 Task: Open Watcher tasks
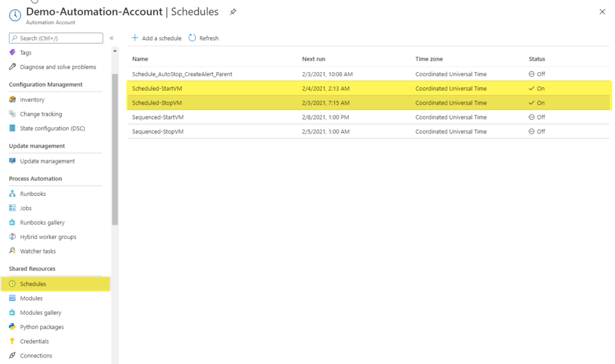[x=13, y=250]
